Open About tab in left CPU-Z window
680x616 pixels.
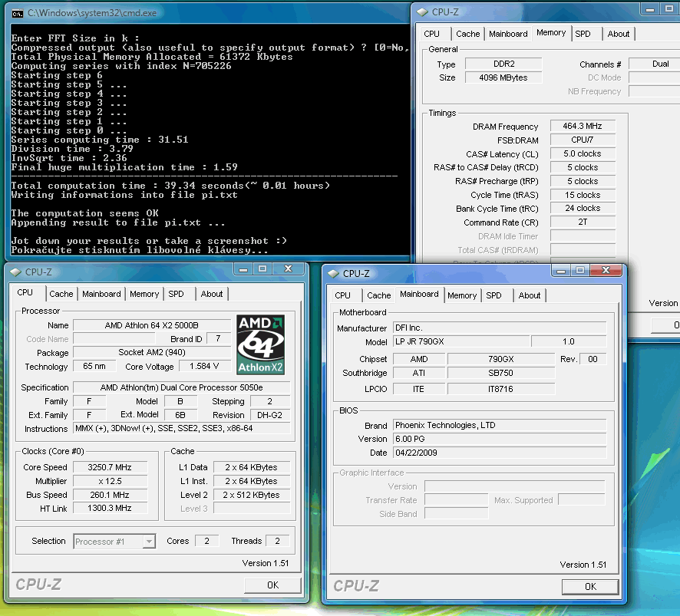(212, 294)
